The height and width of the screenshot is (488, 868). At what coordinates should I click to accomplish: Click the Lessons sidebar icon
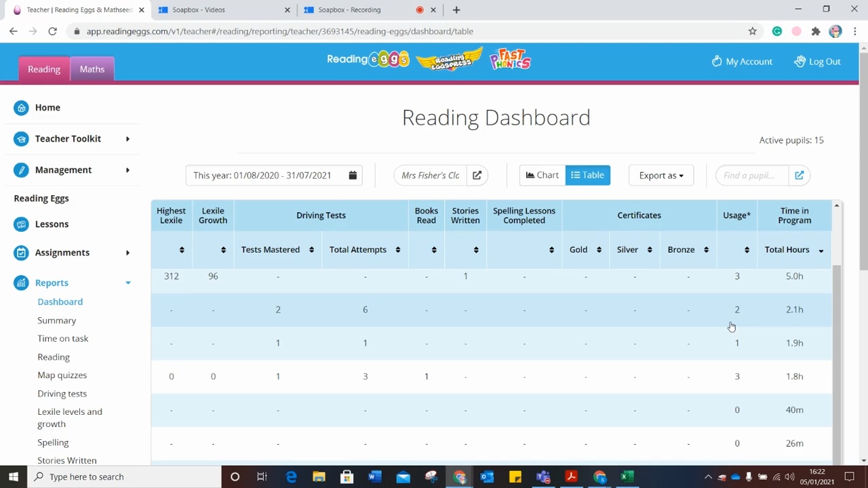point(22,224)
